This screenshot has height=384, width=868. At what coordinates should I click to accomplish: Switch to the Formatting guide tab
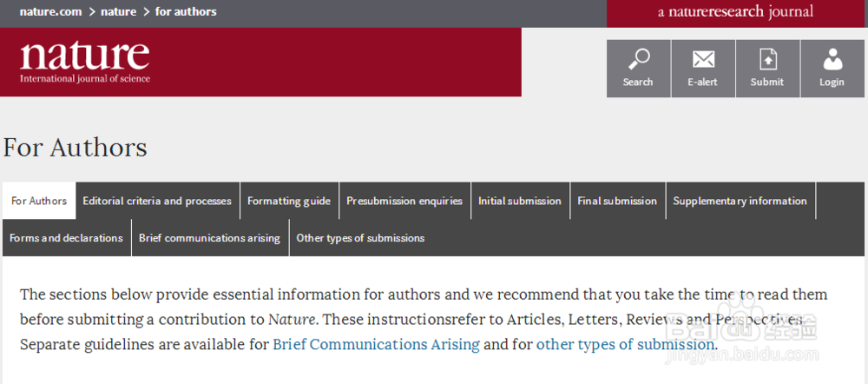[x=289, y=201]
